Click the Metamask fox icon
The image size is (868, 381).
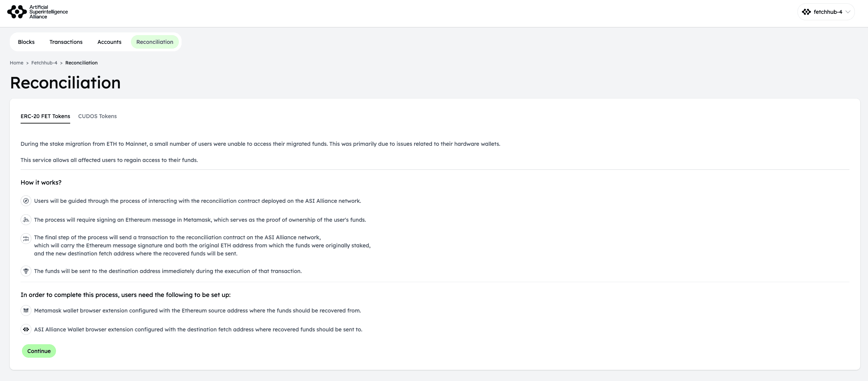coord(26,310)
